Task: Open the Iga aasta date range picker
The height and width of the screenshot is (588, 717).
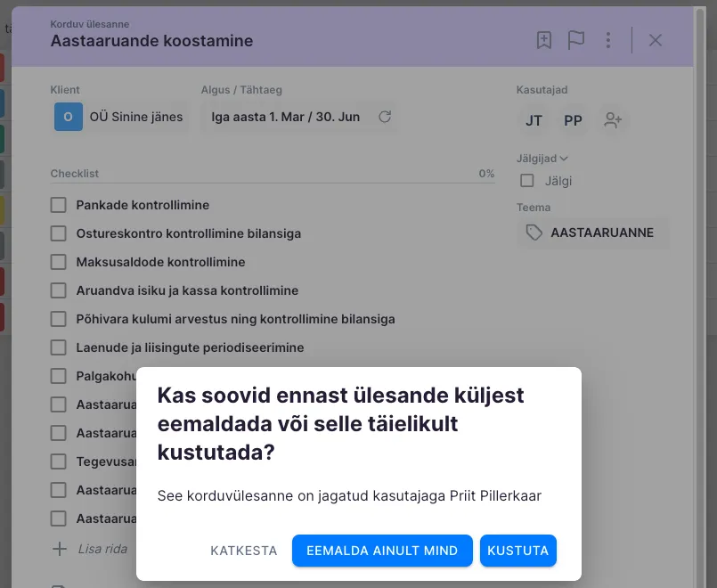Action: [x=285, y=117]
